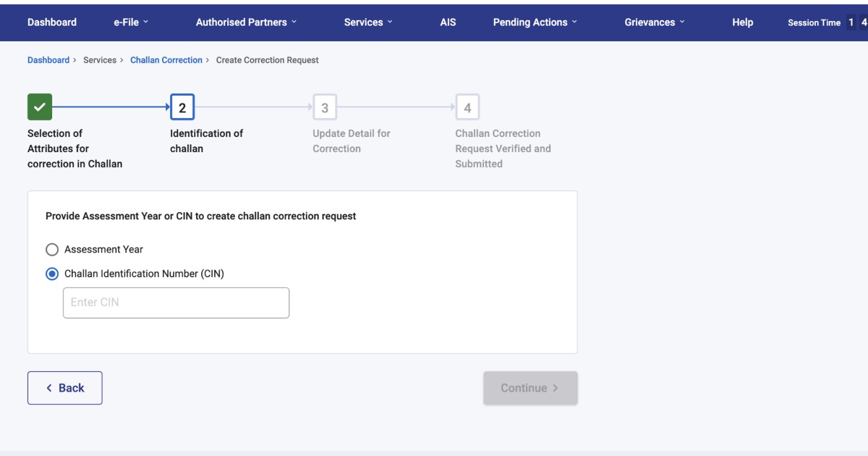Screen dimensions: 868x456
Task: Click the step 3 number box
Action: (x=325, y=107)
